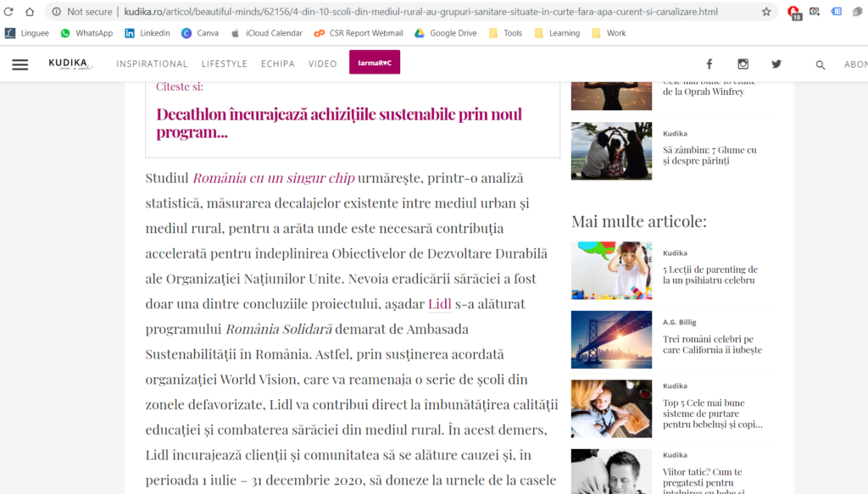The width and height of the screenshot is (868, 494).
Task: Follow the Lidl link in the article
Action: tap(440, 303)
